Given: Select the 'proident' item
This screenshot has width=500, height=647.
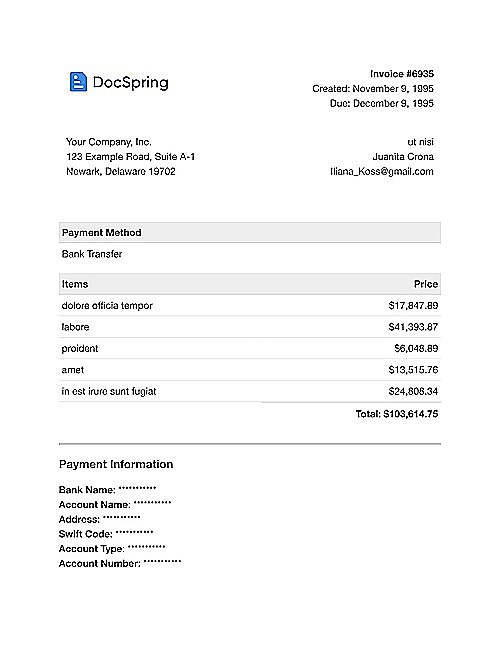Looking at the screenshot, I should [x=80, y=349].
